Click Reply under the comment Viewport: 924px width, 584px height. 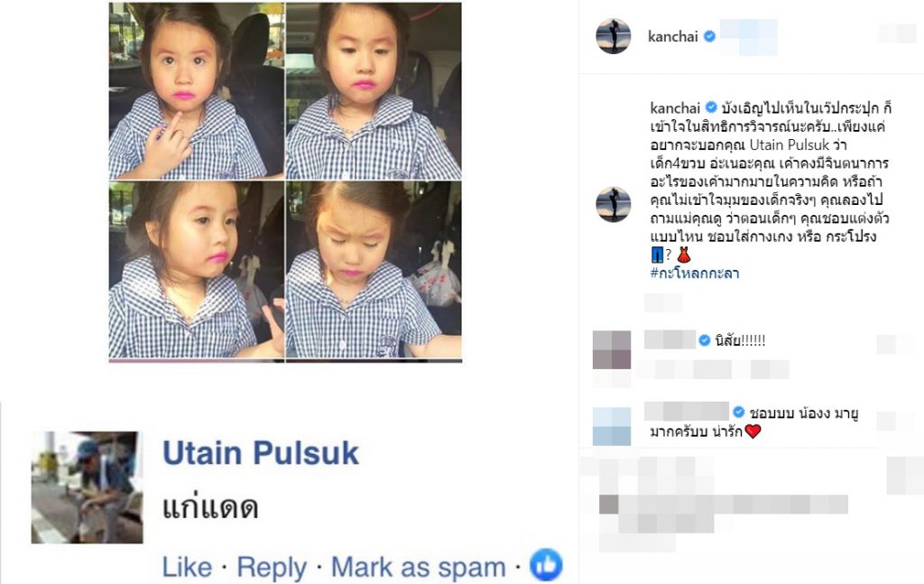272,568
